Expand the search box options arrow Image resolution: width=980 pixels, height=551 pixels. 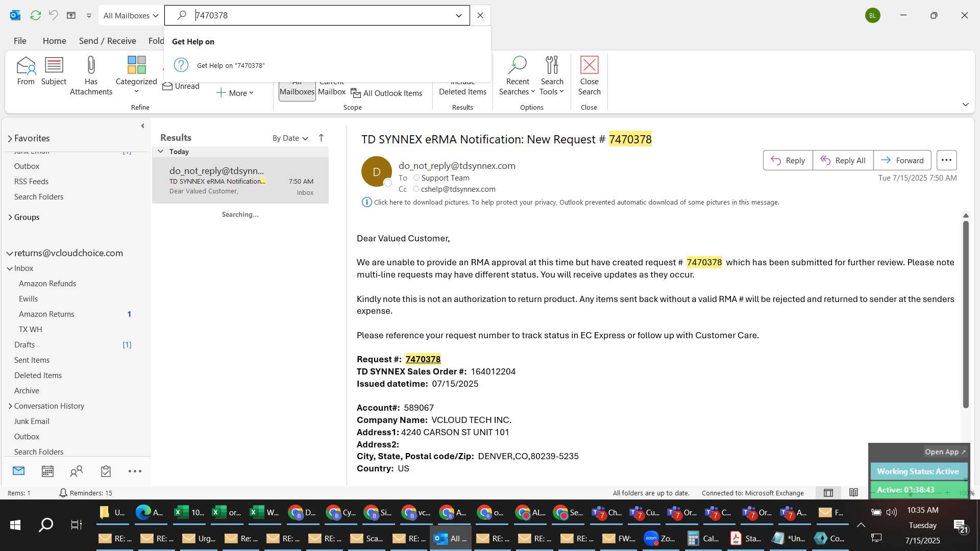(x=458, y=15)
